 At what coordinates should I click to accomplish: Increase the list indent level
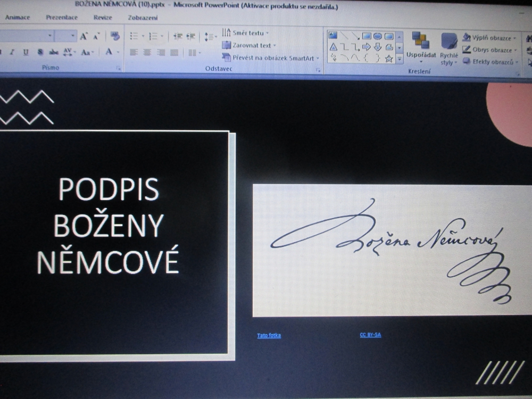190,36
